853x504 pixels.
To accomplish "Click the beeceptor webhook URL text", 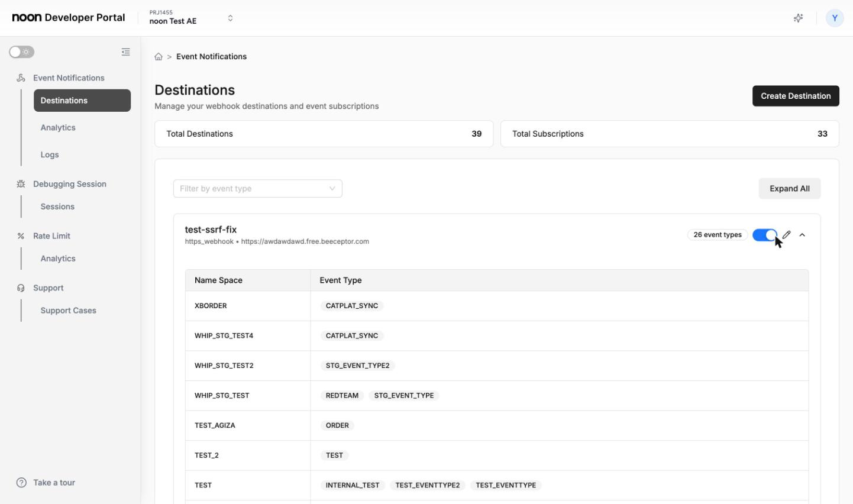I will [x=305, y=241].
